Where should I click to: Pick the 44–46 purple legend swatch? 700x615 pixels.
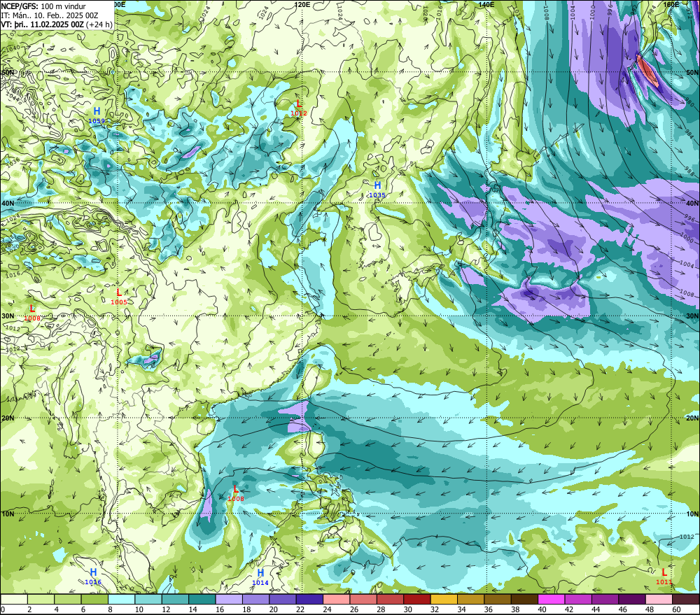(605, 599)
